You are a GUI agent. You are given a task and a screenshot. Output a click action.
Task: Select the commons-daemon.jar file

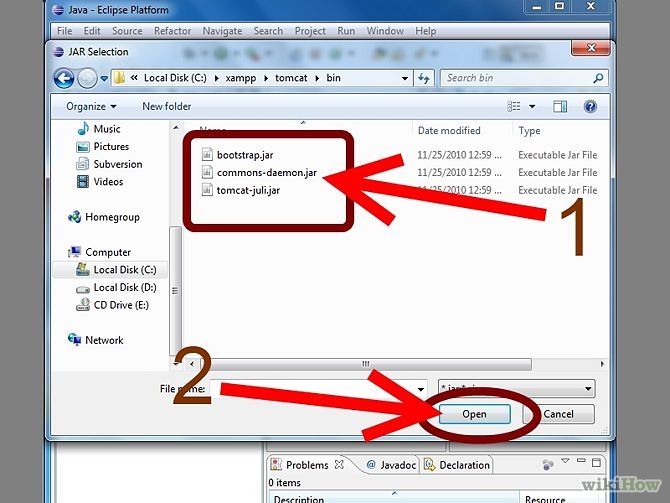click(x=267, y=173)
